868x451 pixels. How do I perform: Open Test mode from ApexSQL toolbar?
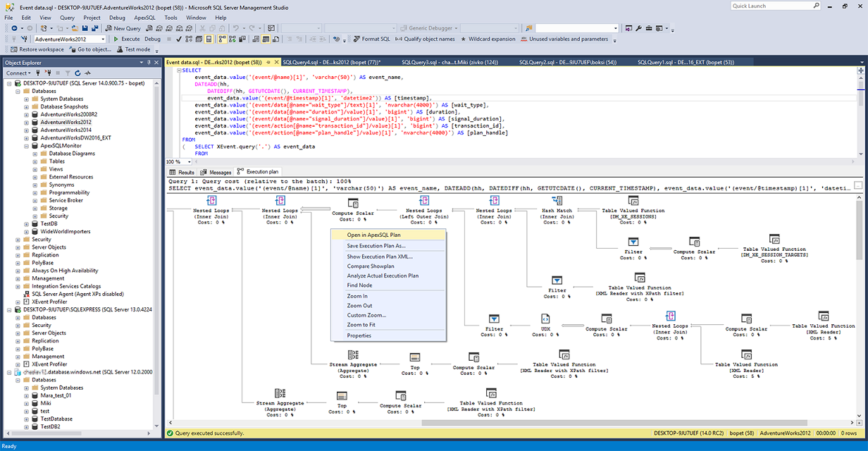click(x=133, y=50)
